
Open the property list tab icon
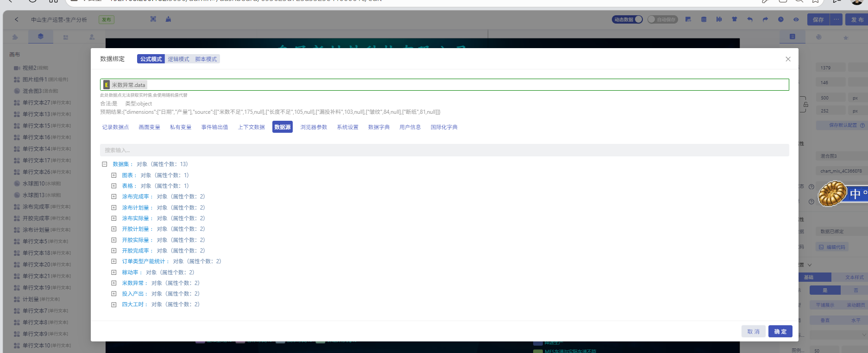pyautogui.click(x=793, y=37)
